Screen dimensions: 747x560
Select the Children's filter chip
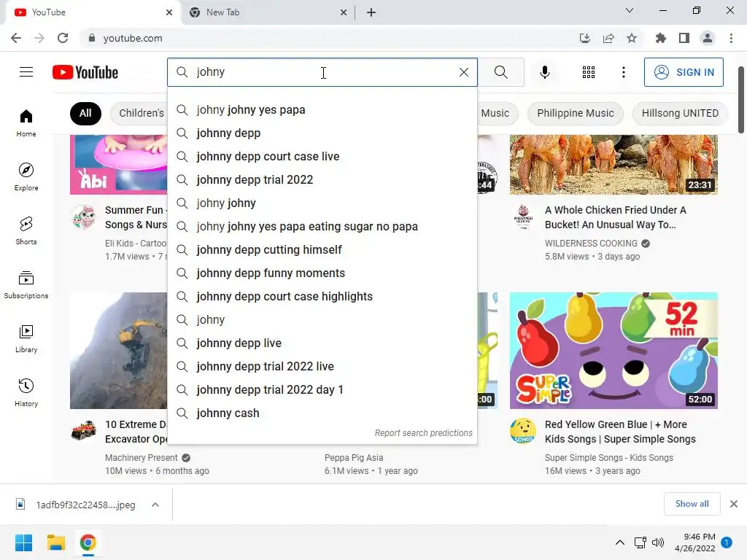(x=139, y=113)
